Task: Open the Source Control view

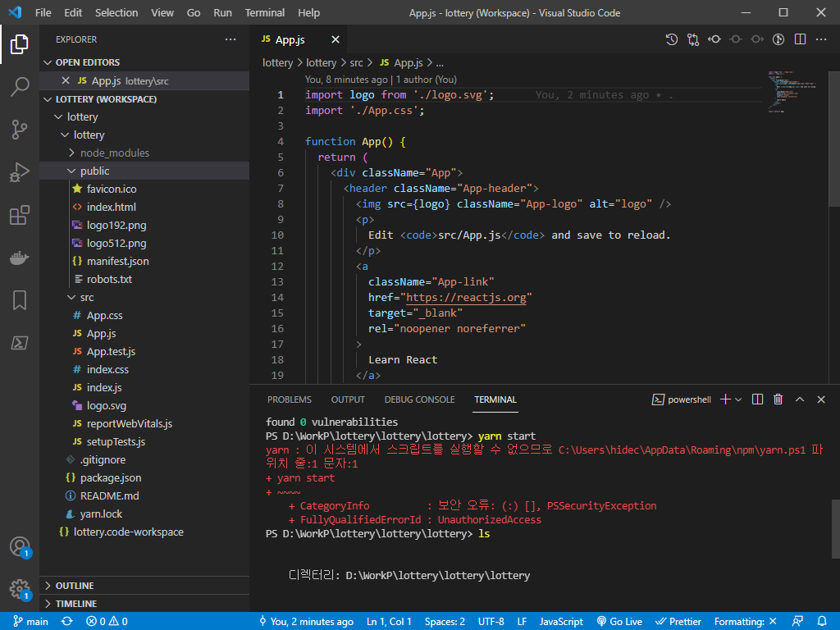Action: click(x=20, y=129)
